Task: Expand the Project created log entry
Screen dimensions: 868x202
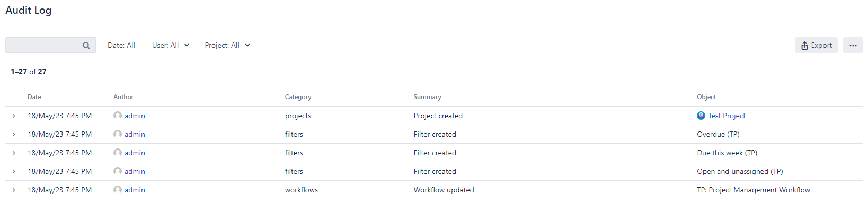Action: tap(14, 116)
